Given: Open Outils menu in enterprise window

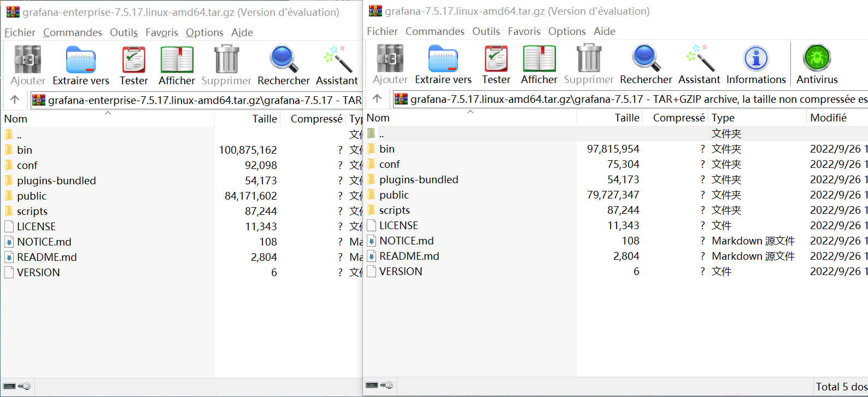Looking at the screenshot, I should (x=124, y=32).
